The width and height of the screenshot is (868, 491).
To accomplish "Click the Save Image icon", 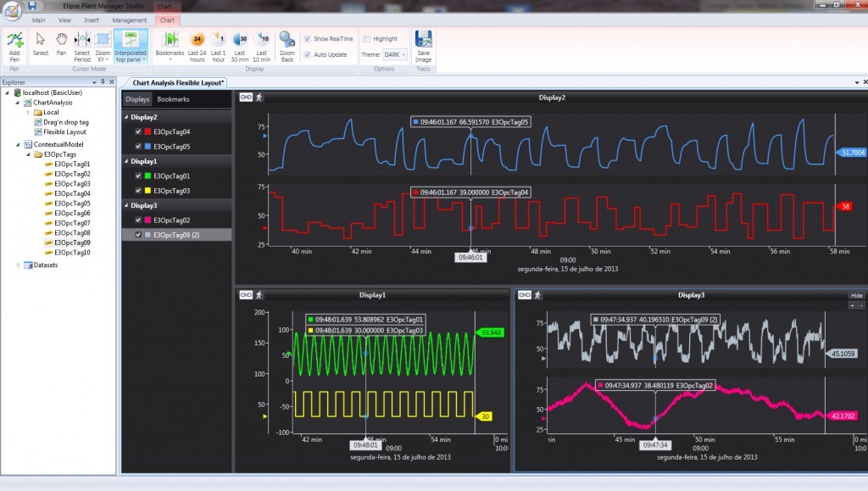I will coord(424,39).
